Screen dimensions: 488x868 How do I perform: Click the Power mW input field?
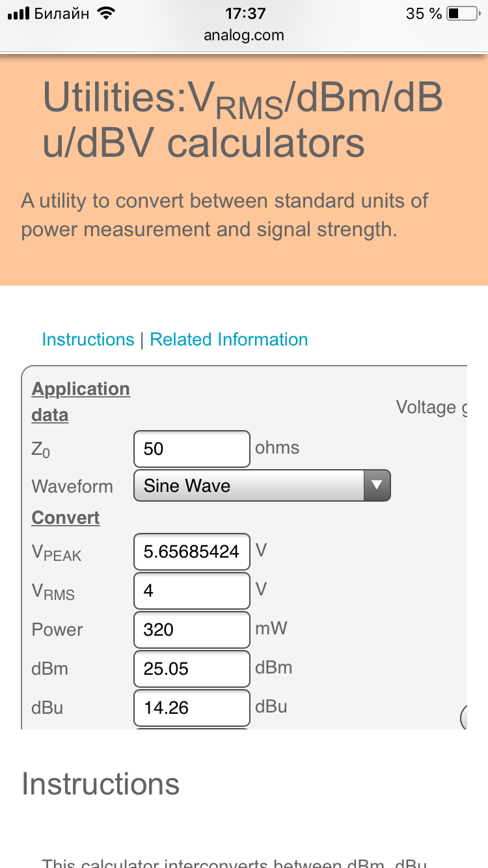pyautogui.click(x=191, y=630)
